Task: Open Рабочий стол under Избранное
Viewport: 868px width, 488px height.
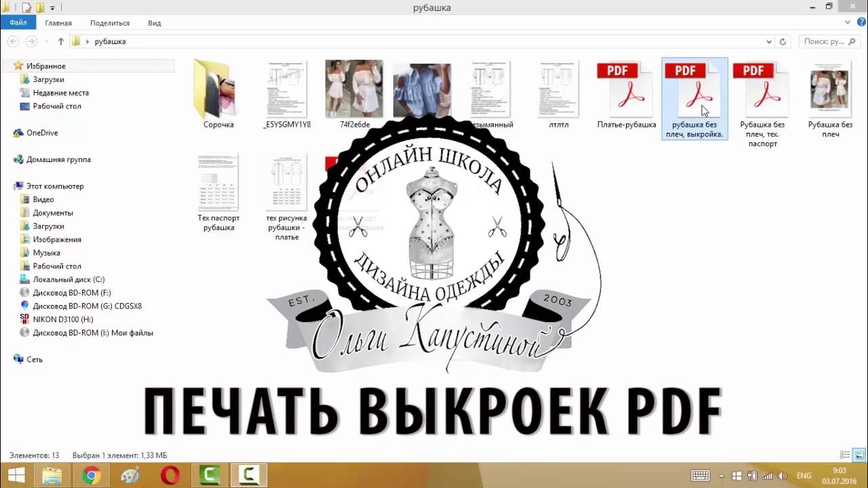Action: [x=56, y=106]
